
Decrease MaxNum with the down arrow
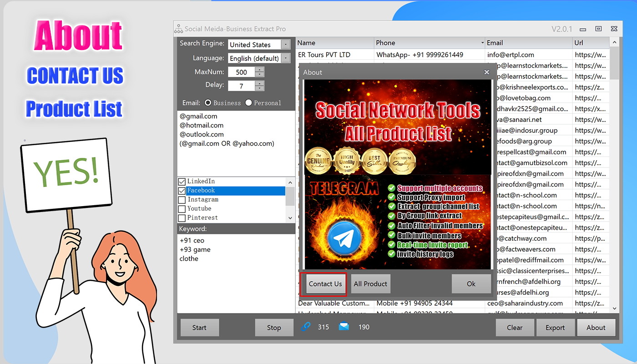click(259, 75)
